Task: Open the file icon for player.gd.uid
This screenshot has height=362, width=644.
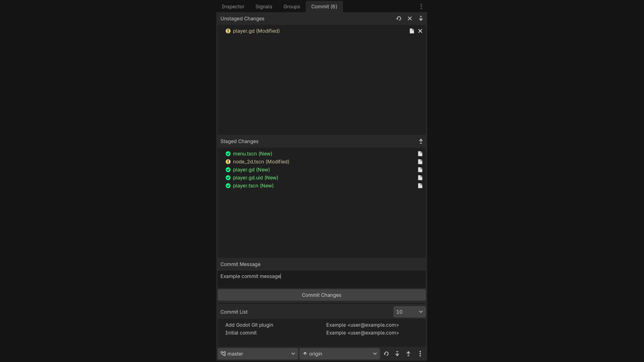Action: click(x=420, y=178)
